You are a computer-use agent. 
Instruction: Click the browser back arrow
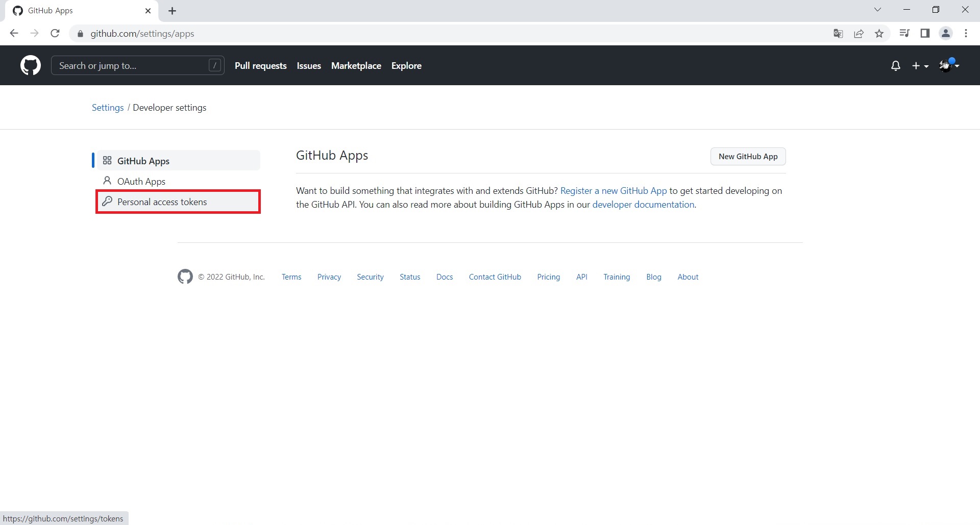(14, 34)
